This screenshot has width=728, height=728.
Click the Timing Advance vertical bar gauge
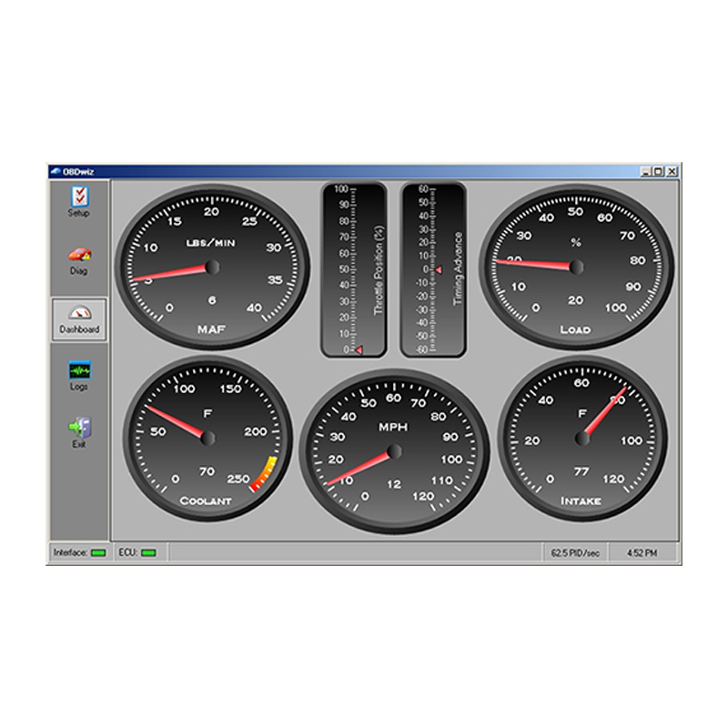coord(433,269)
